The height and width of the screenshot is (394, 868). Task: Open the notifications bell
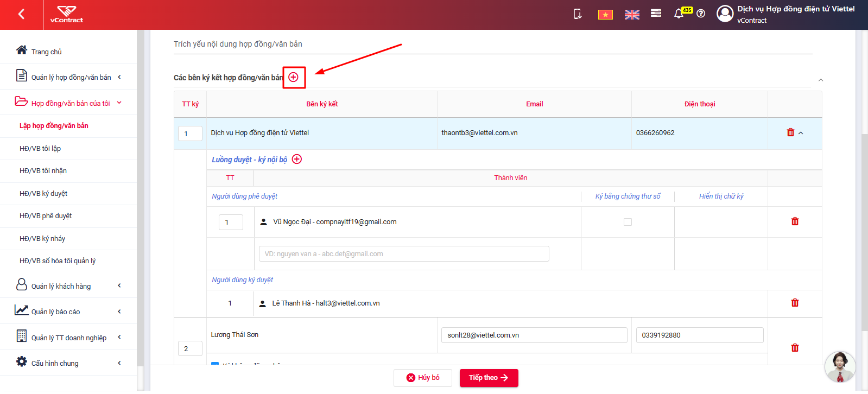click(679, 14)
